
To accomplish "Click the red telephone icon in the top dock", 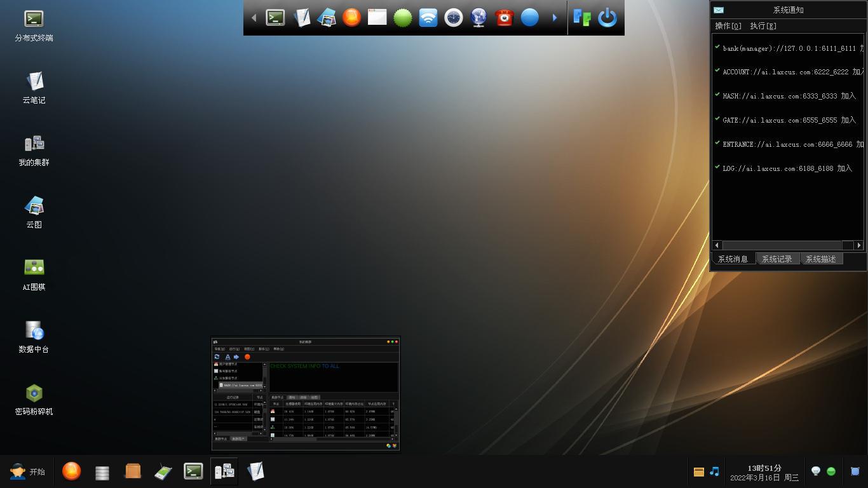I will tap(504, 18).
